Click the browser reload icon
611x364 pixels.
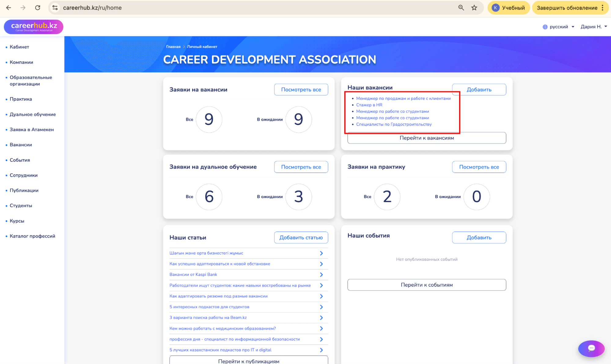pyautogui.click(x=38, y=8)
